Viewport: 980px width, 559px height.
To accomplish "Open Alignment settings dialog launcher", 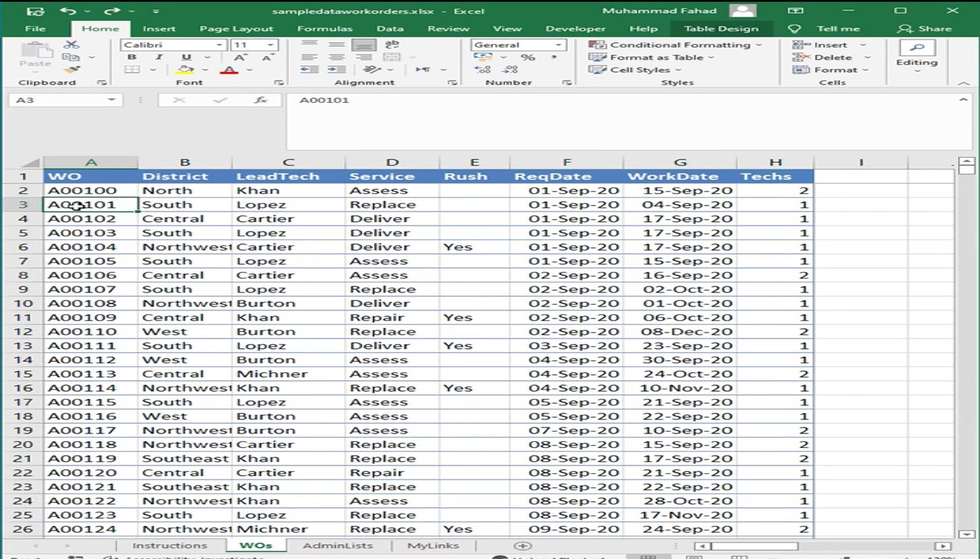I will 452,83.
